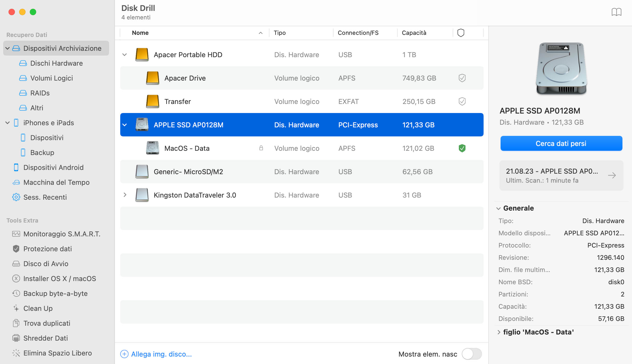The height and width of the screenshot is (364, 632).
Task: Click the Cerca dati persi button
Action: 561,143
